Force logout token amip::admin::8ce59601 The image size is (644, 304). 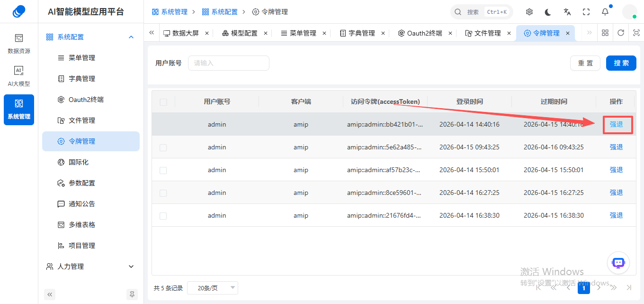point(616,193)
